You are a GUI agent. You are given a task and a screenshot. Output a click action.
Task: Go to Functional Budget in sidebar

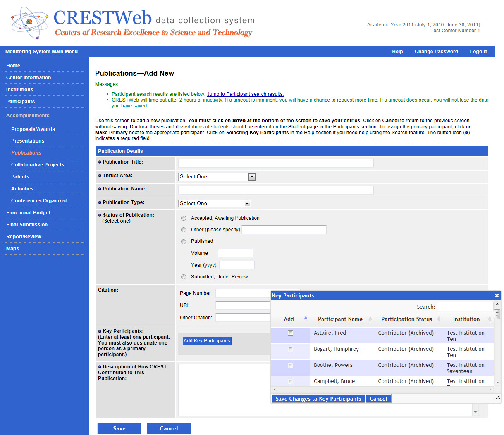click(x=28, y=213)
